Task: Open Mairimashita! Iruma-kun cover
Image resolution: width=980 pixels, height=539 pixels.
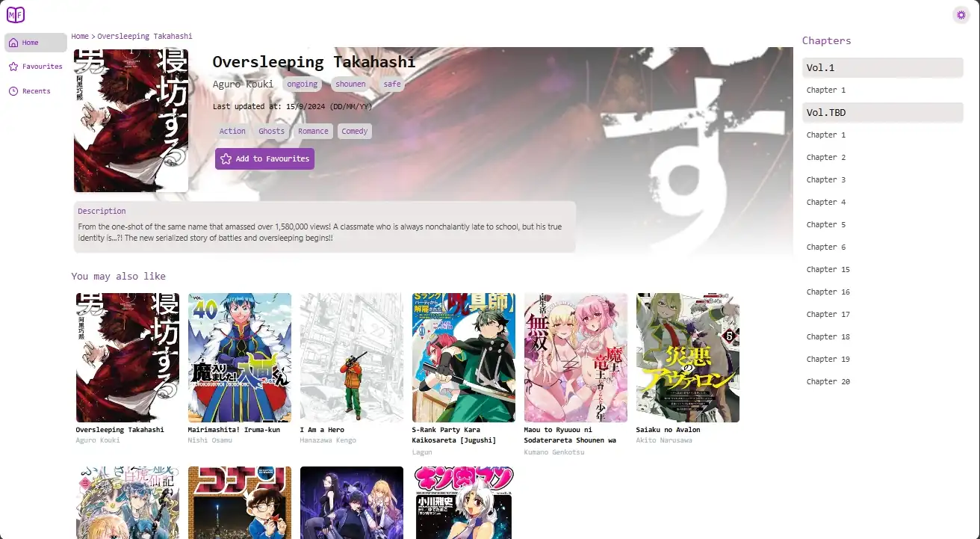Action: pos(240,357)
